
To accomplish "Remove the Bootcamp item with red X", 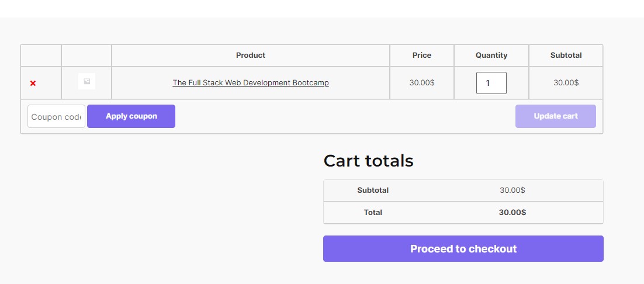I will pyautogui.click(x=33, y=84).
